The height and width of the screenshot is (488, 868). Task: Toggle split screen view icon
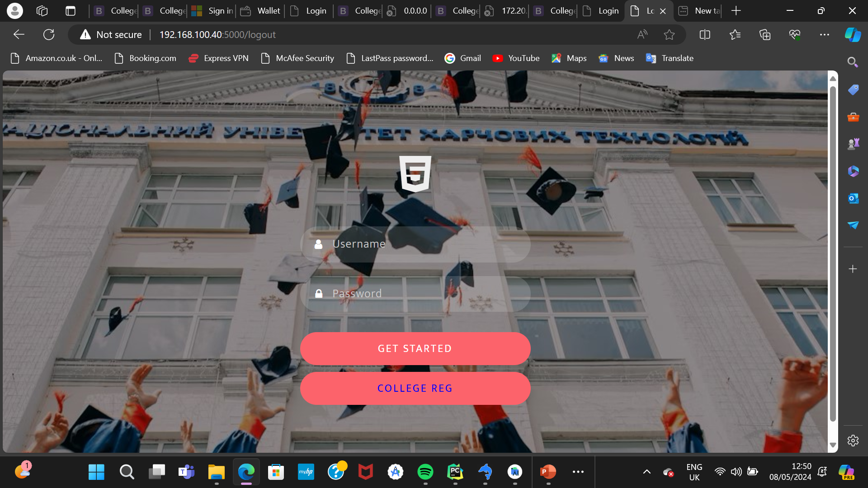705,35
